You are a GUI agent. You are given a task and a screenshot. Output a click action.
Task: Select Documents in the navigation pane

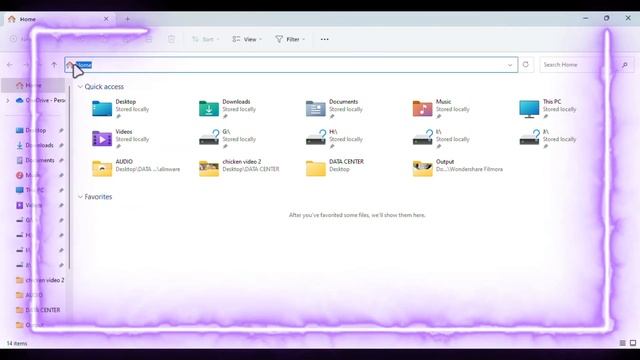click(x=35, y=160)
